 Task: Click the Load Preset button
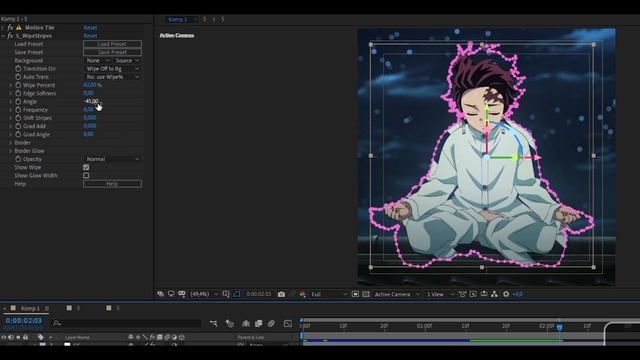pyautogui.click(x=112, y=44)
